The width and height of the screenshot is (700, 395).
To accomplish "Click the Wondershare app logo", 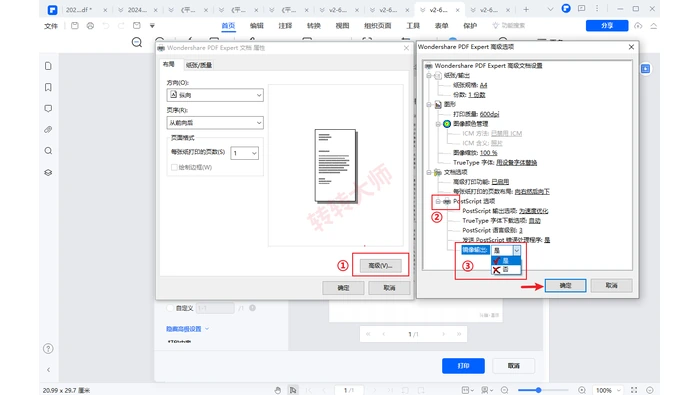I will 52,9.
